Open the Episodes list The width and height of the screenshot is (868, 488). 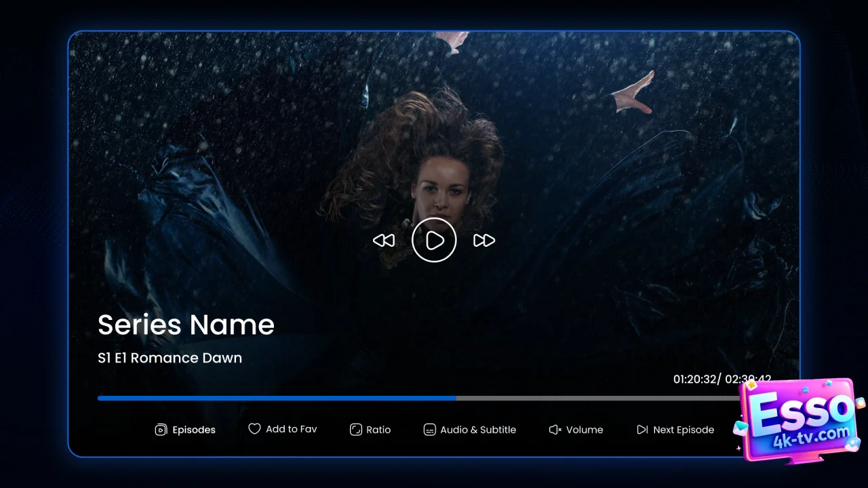(x=185, y=430)
